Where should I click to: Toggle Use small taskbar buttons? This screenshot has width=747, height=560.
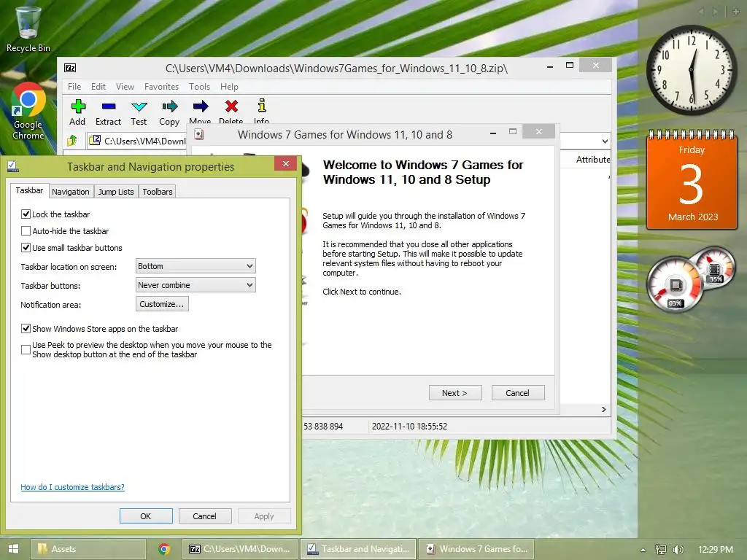pyautogui.click(x=26, y=248)
